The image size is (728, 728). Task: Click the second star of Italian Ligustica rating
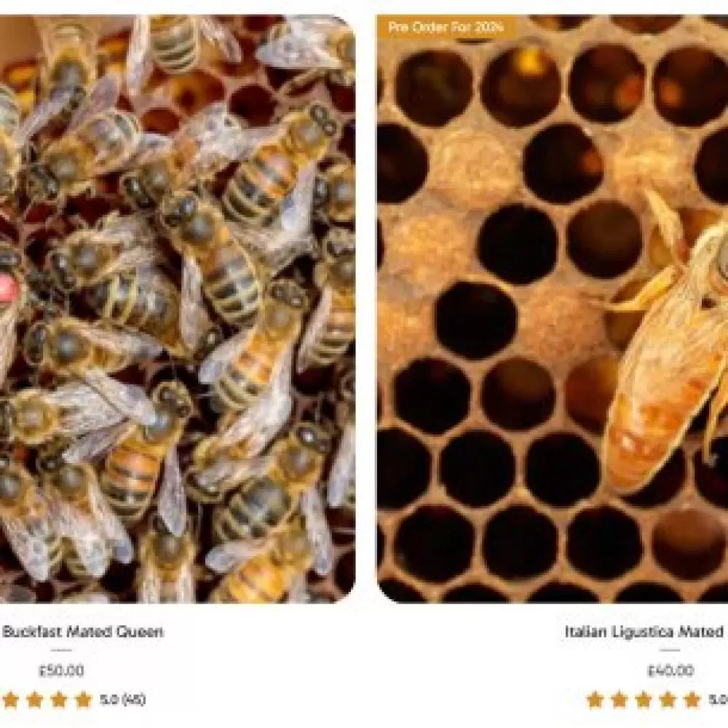coord(620,700)
